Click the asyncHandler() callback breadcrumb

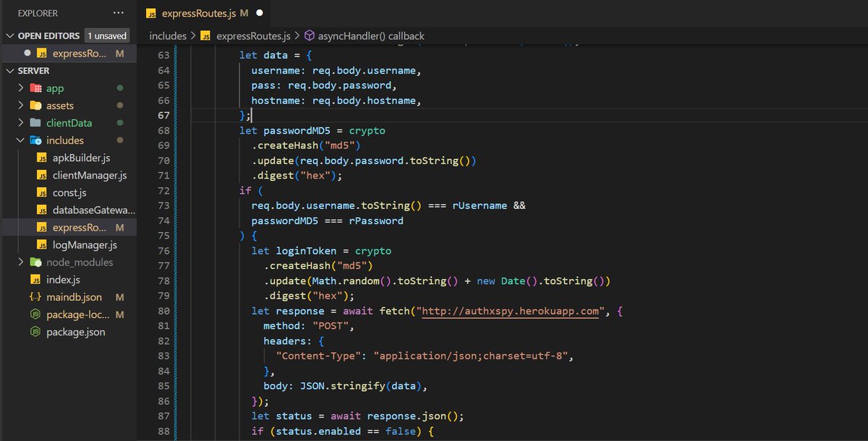tap(370, 35)
